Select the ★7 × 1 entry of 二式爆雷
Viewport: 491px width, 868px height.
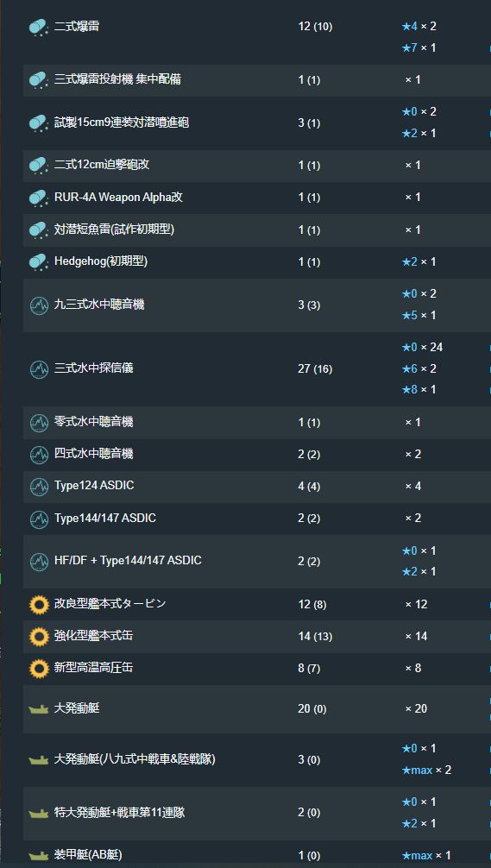coord(419,48)
